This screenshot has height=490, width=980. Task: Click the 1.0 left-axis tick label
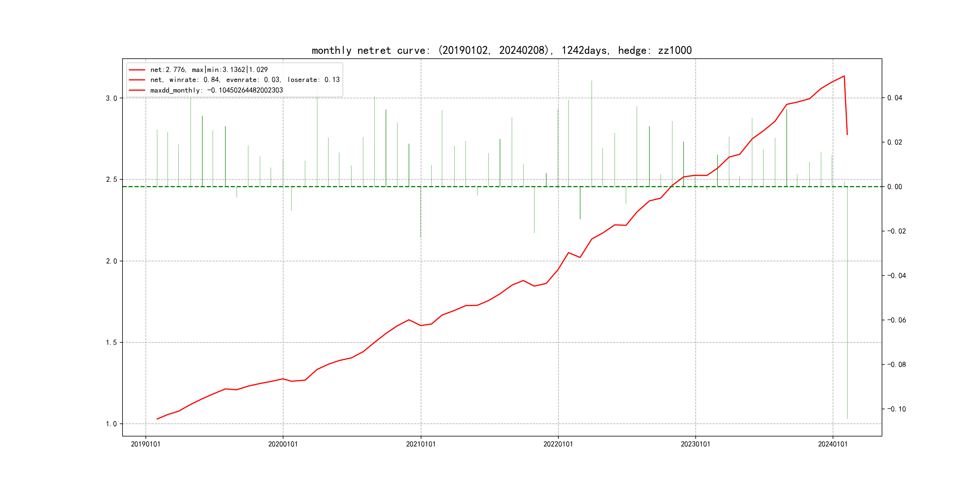point(111,424)
